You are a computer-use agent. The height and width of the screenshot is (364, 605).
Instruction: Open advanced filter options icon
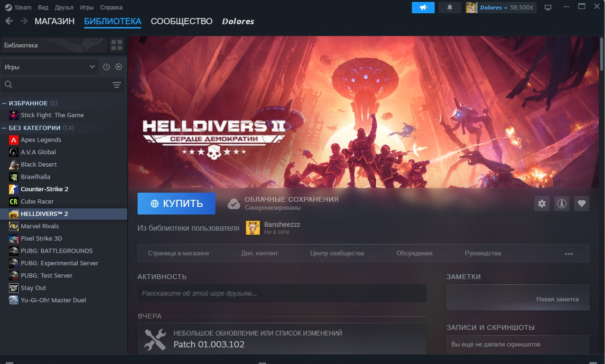pos(116,85)
